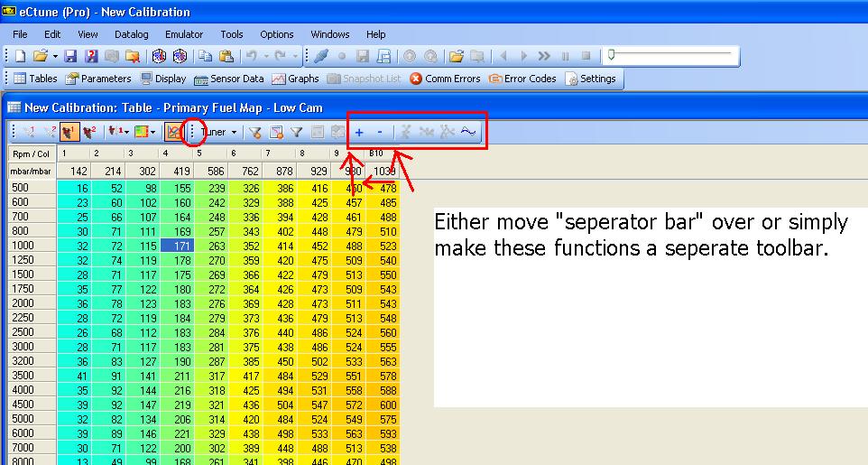Click the stop datalog button
The width and height of the screenshot is (868, 465).
[x=586, y=56]
